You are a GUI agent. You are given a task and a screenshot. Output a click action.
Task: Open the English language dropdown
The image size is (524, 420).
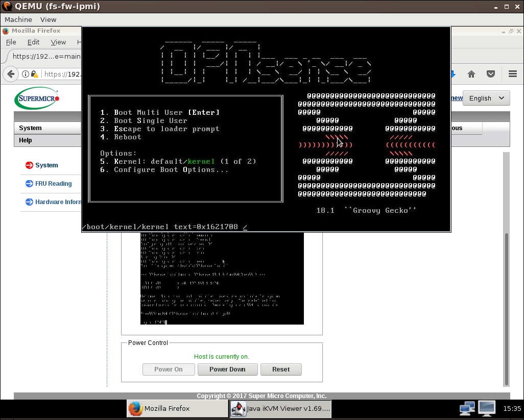pyautogui.click(x=486, y=98)
